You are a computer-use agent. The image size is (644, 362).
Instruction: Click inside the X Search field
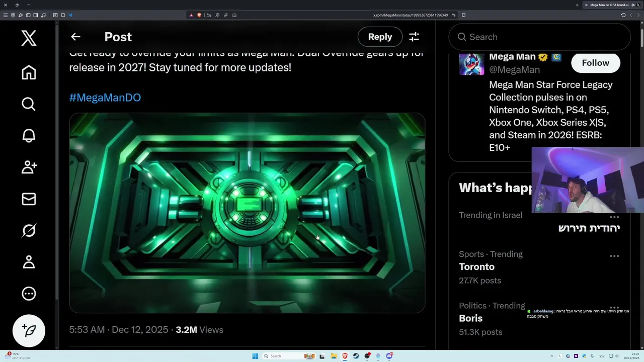pyautogui.click(x=539, y=37)
